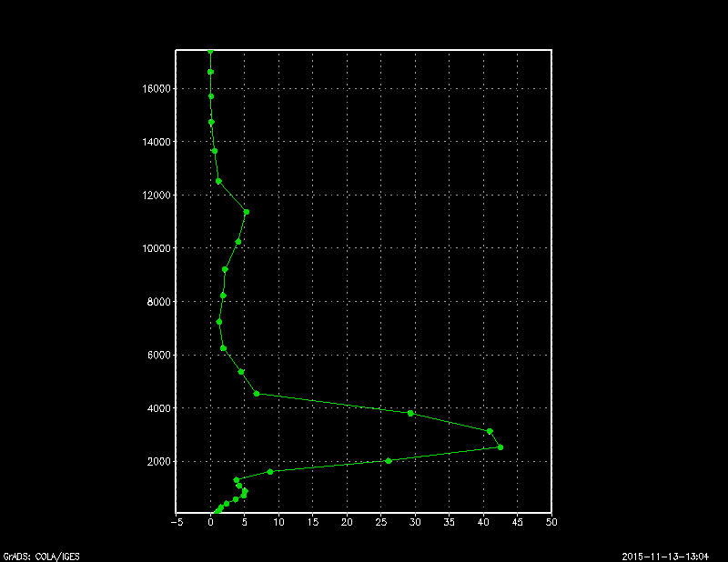The width and height of the screenshot is (728, 562).
Task: Click the data point at 4500 height
Action: 257,394
